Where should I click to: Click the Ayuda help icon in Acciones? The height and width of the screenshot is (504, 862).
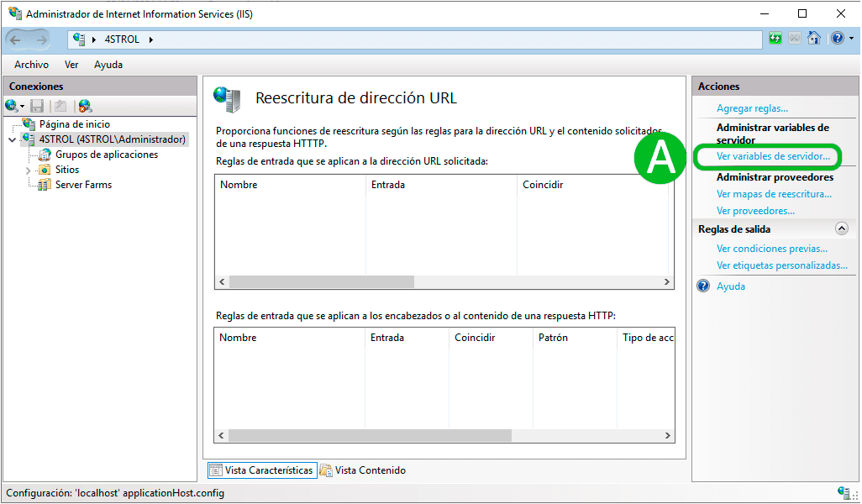click(x=703, y=286)
